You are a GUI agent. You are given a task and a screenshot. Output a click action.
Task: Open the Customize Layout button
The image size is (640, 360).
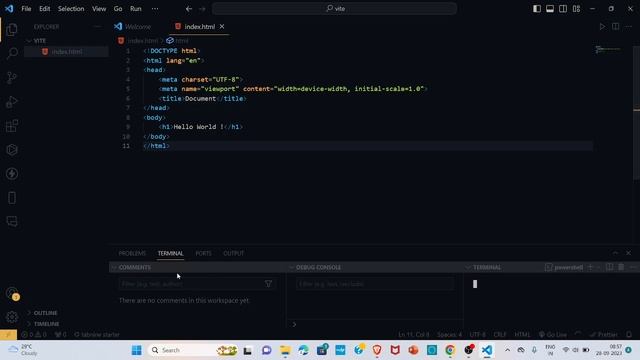point(576,9)
